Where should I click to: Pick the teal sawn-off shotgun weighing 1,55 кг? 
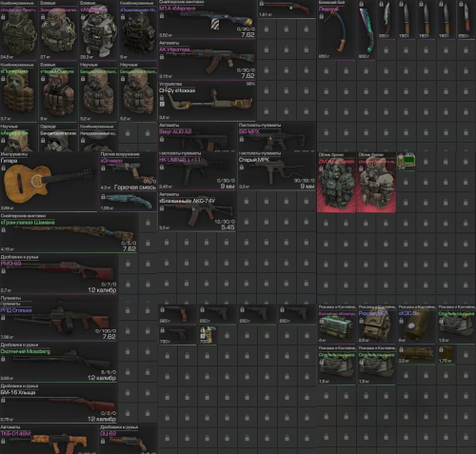129,202
